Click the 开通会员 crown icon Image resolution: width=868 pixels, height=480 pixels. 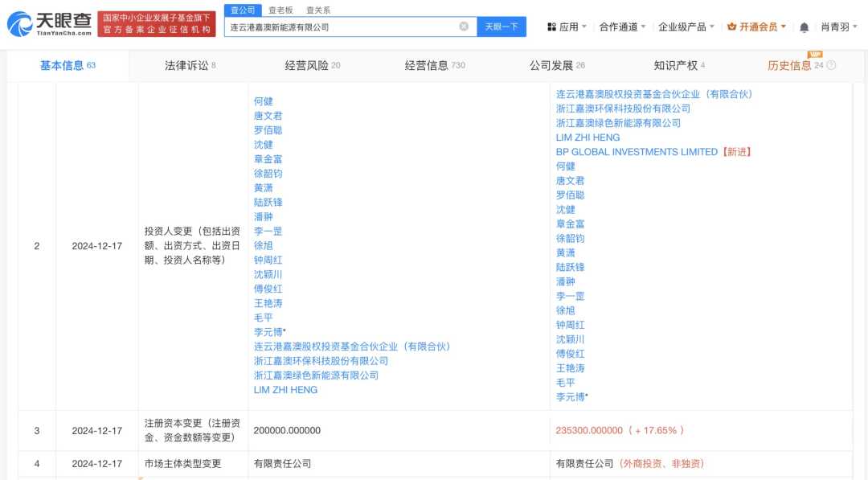pyautogui.click(x=731, y=27)
